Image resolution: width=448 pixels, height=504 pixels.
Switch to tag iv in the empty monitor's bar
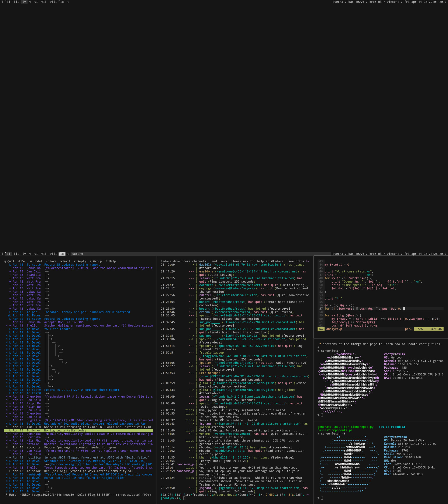pyautogui.click(x=24, y=2)
